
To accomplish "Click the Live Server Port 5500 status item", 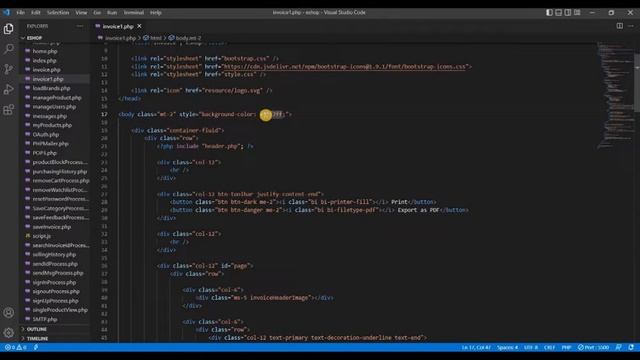I will [x=593, y=347].
